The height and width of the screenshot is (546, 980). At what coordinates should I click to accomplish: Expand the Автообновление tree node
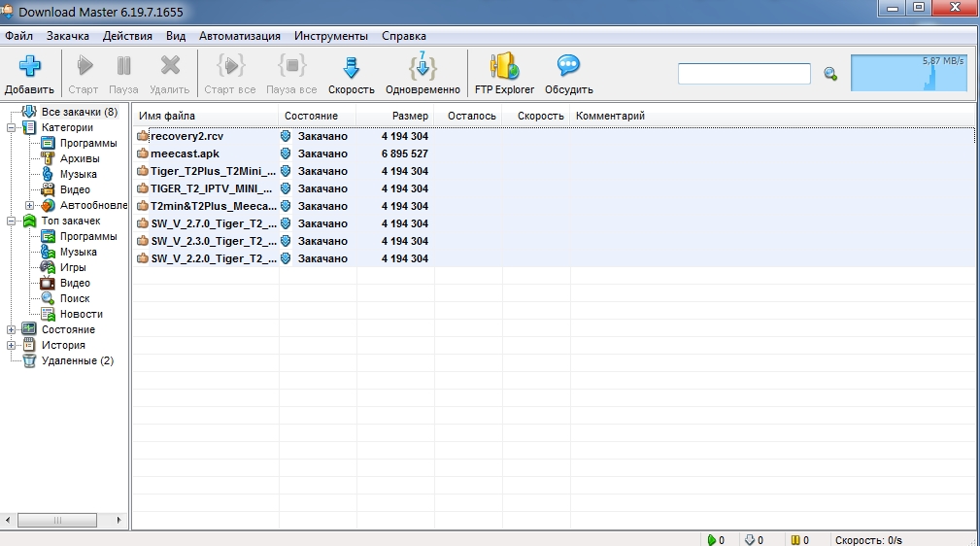tap(29, 206)
